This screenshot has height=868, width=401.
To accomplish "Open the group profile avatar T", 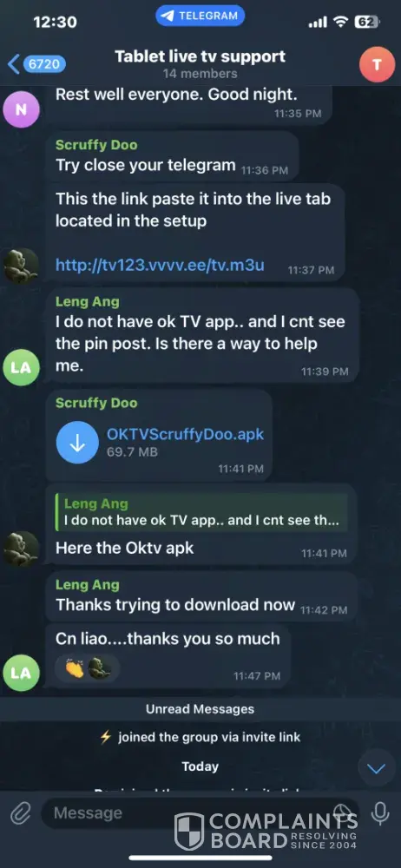I will (378, 65).
